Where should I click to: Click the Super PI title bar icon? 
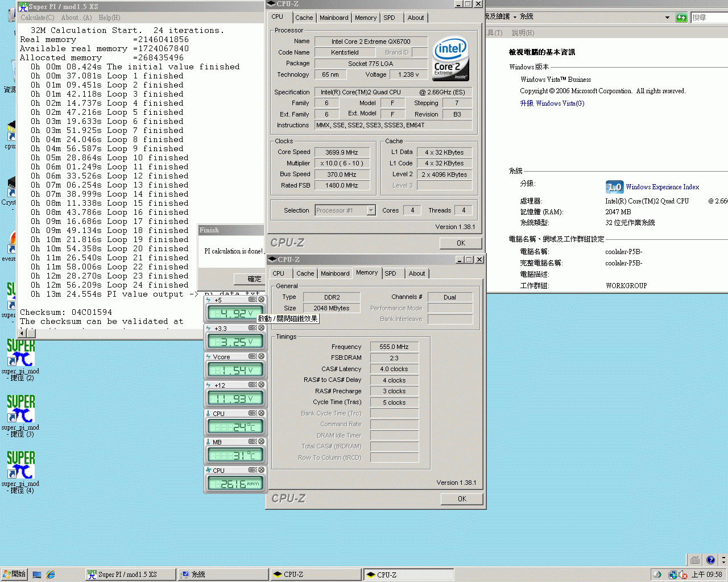click(23, 6)
